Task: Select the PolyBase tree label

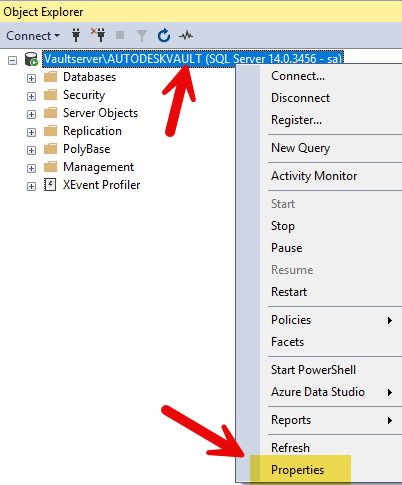Action: (87, 149)
